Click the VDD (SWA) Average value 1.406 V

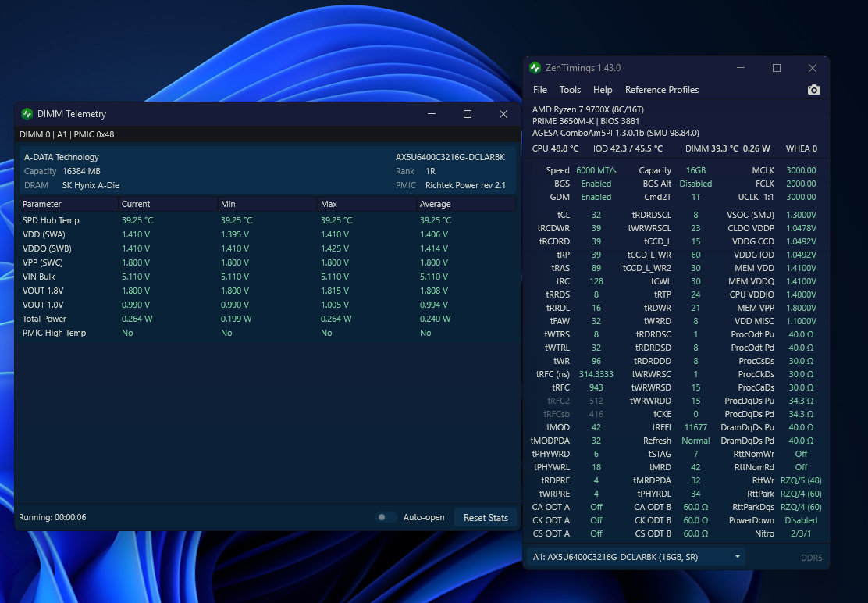tap(434, 234)
